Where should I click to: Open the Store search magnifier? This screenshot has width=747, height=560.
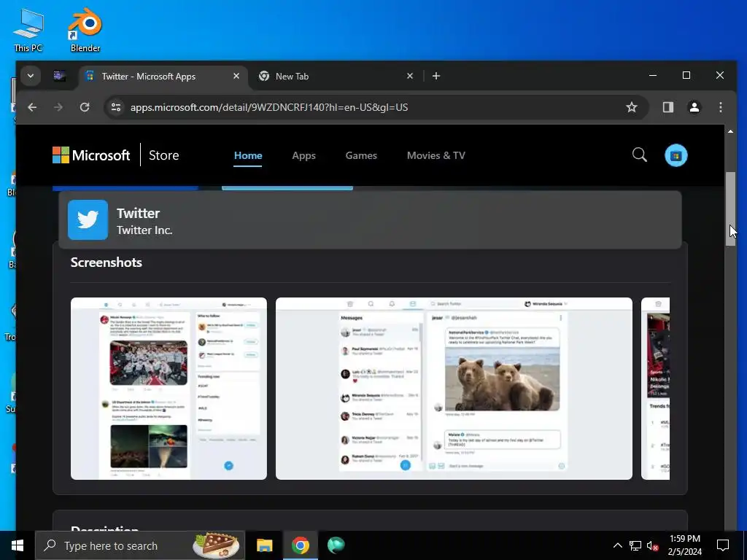pos(639,155)
